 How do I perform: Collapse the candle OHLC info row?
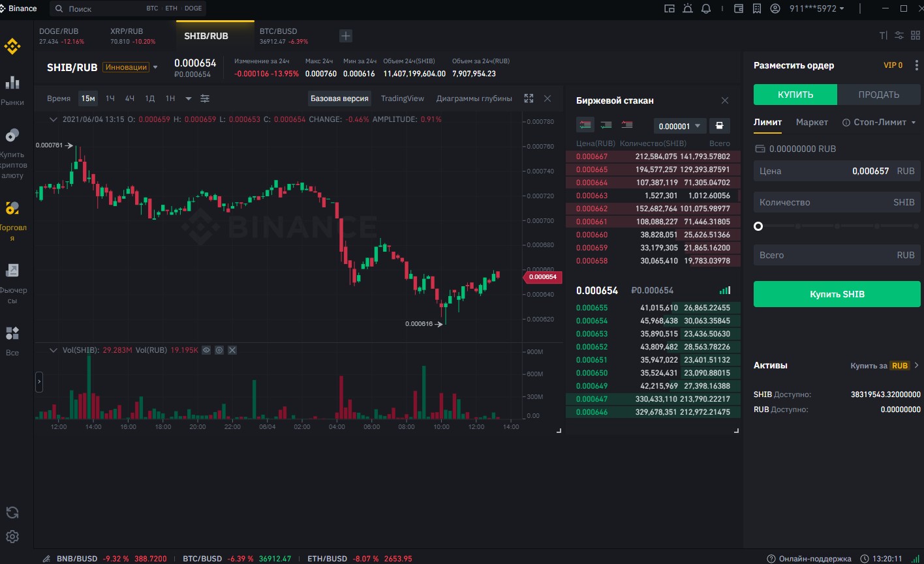(x=54, y=119)
